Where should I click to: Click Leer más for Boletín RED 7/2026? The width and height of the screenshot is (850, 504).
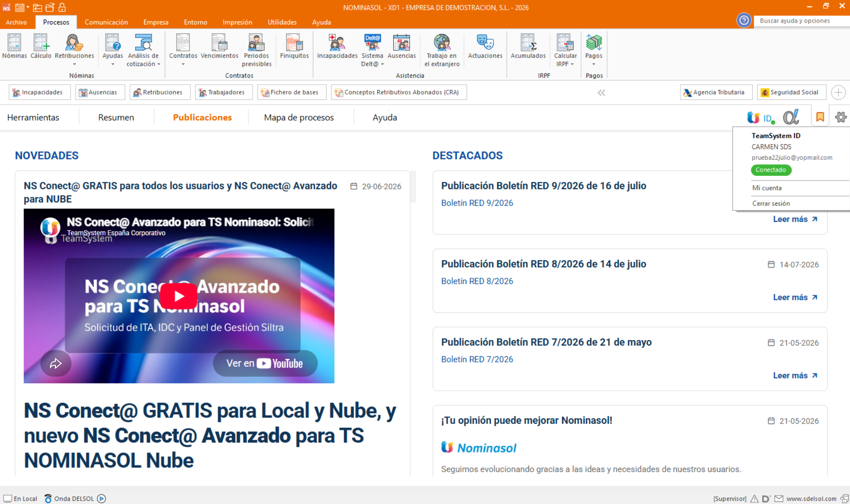click(795, 375)
